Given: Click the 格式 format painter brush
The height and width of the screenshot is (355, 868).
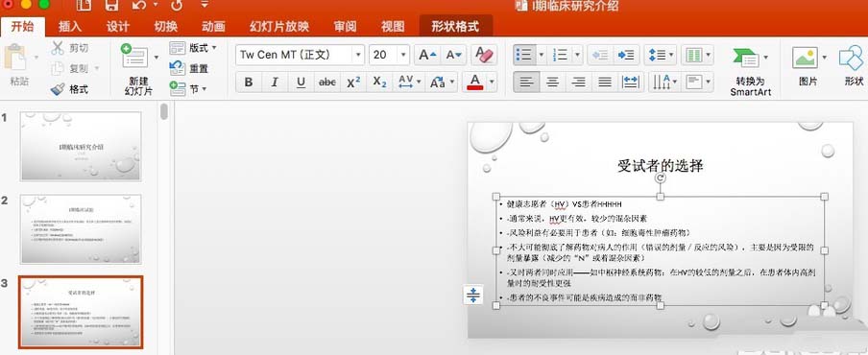Looking at the screenshot, I should coord(70,89).
